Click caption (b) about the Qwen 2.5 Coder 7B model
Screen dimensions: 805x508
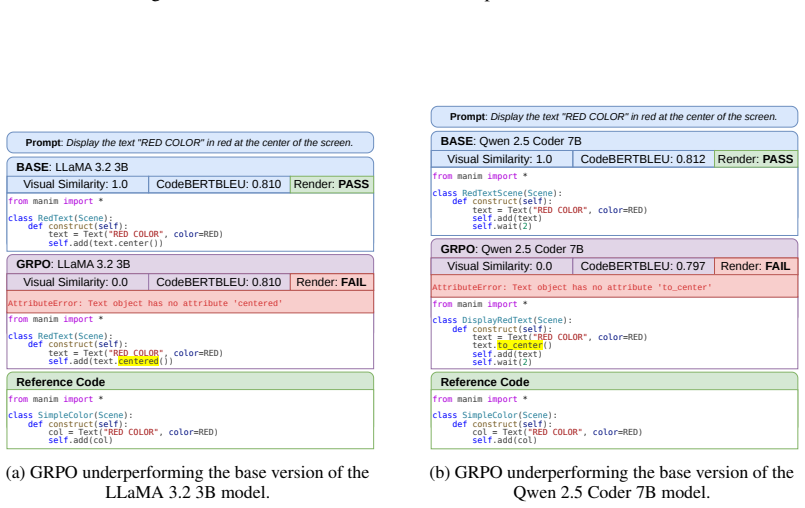click(611, 482)
